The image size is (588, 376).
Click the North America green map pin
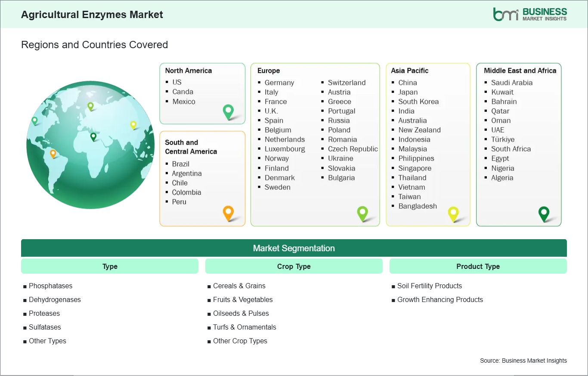pos(228,112)
